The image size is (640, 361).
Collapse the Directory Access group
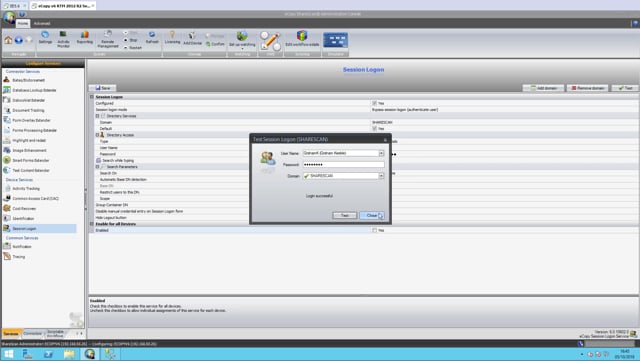97,135
